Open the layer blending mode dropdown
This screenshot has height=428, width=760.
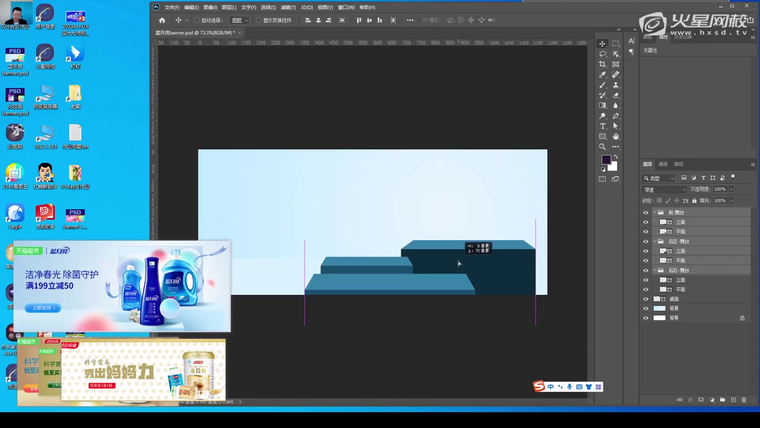tap(664, 189)
